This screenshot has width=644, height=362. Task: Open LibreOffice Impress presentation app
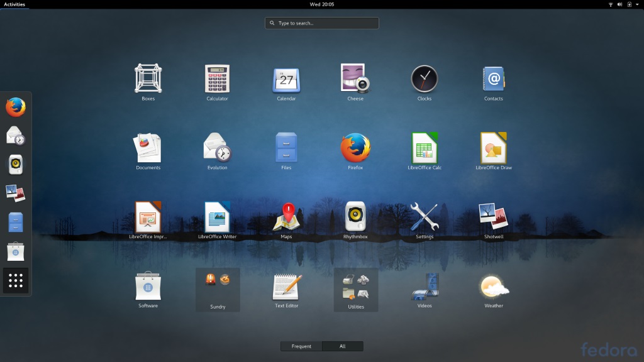point(148,221)
